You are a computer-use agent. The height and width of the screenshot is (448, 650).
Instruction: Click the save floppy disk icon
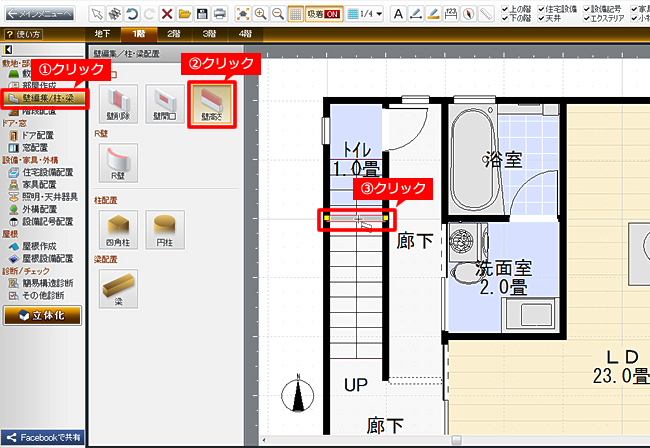pos(204,14)
